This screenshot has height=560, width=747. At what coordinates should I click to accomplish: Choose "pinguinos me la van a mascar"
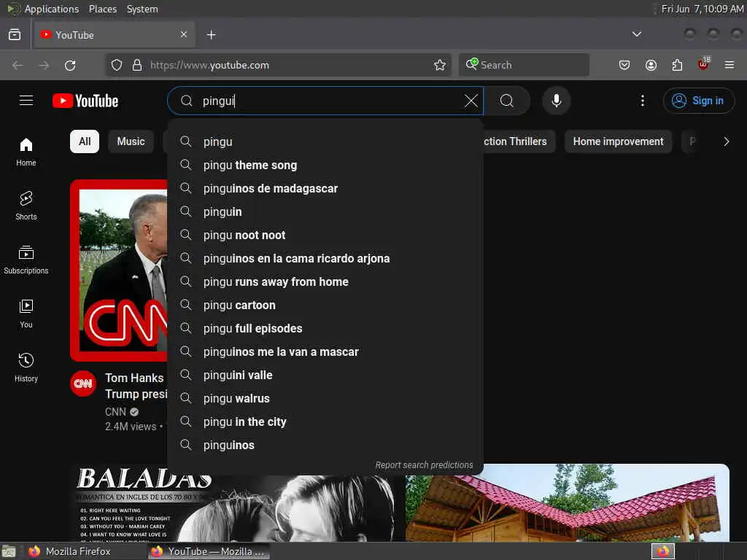(x=325, y=351)
